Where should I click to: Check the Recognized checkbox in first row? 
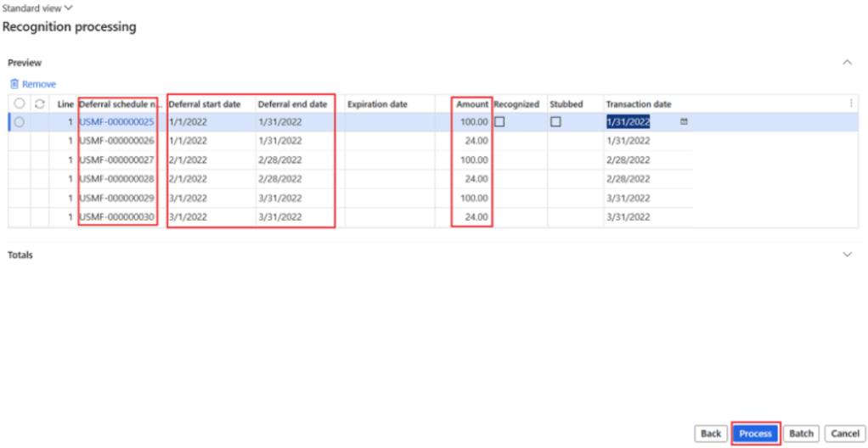[x=499, y=122]
